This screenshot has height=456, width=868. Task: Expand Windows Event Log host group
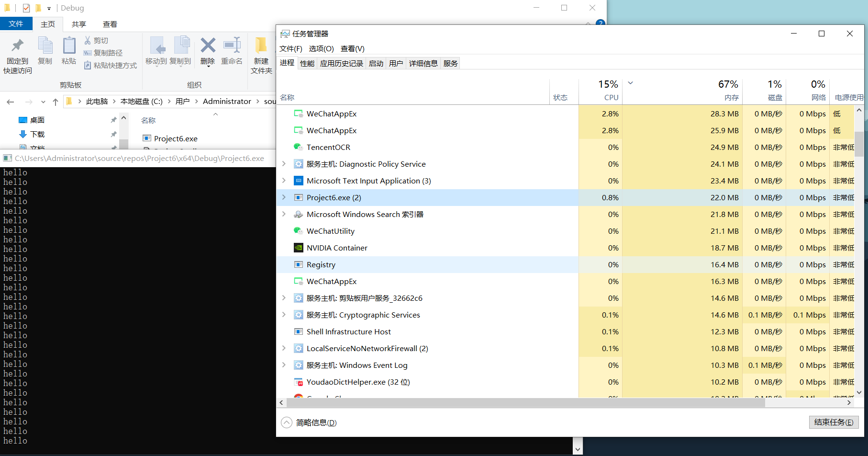point(284,365)
